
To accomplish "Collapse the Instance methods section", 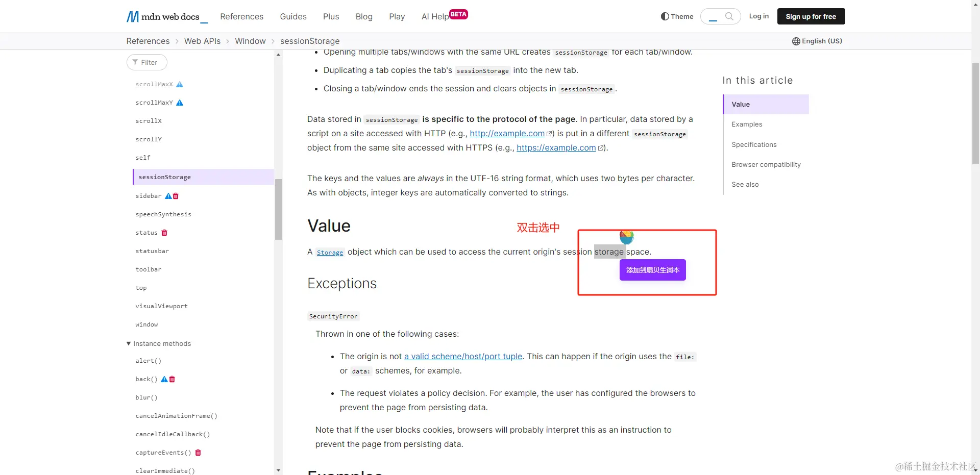I will (x=159, y=344).
